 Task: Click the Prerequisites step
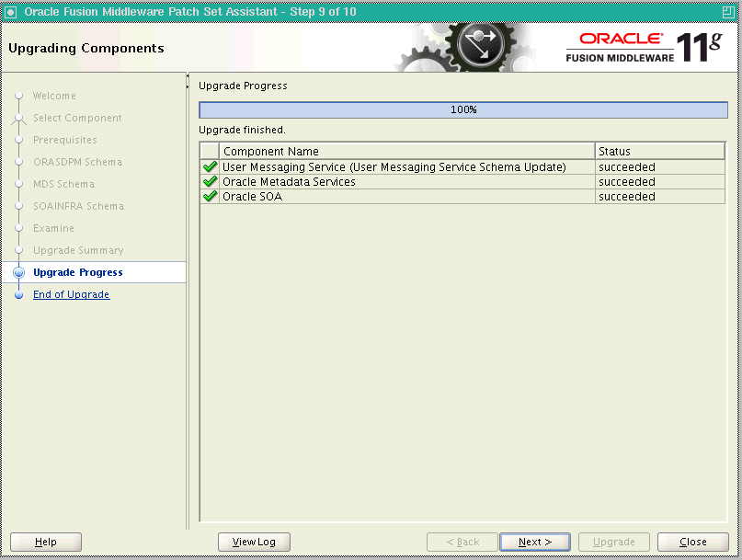pos(65,140)
